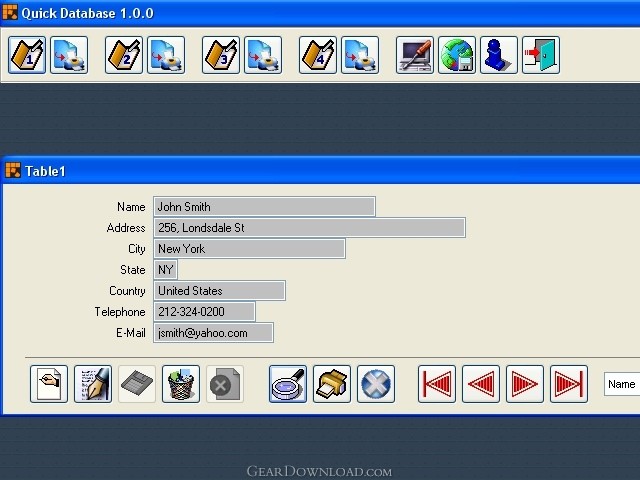Screen dimensions: 640x480
Task: Open settings via computer and screwdriver icon
Action: point(415,55)
